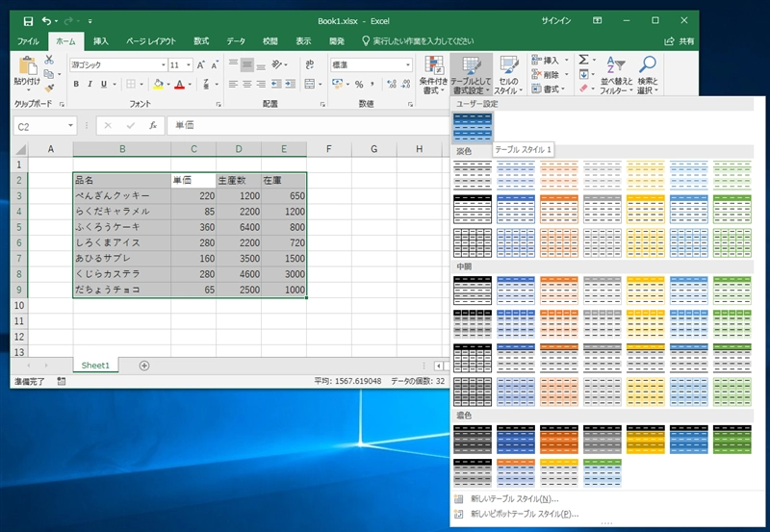Click Increase Decimal icon
This screenshot has height=532, width=770.
392,85
